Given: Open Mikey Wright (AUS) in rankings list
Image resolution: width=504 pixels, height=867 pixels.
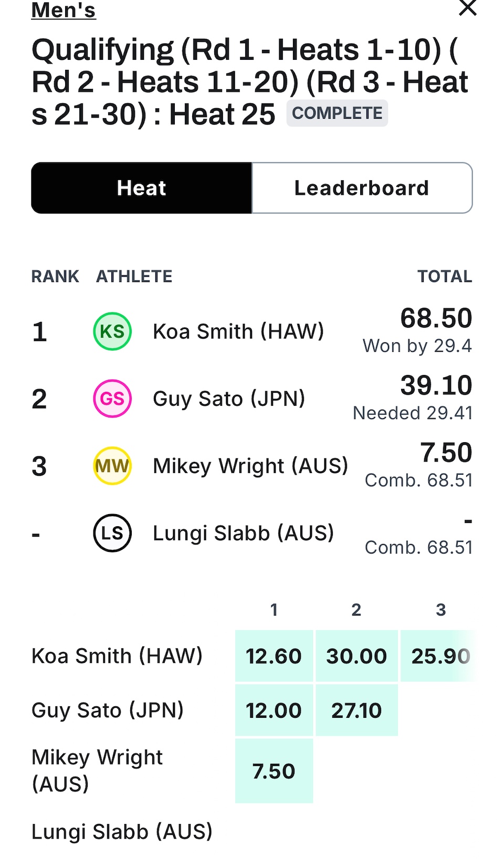Looking at the screenshot, I should (x=250, y=466).
